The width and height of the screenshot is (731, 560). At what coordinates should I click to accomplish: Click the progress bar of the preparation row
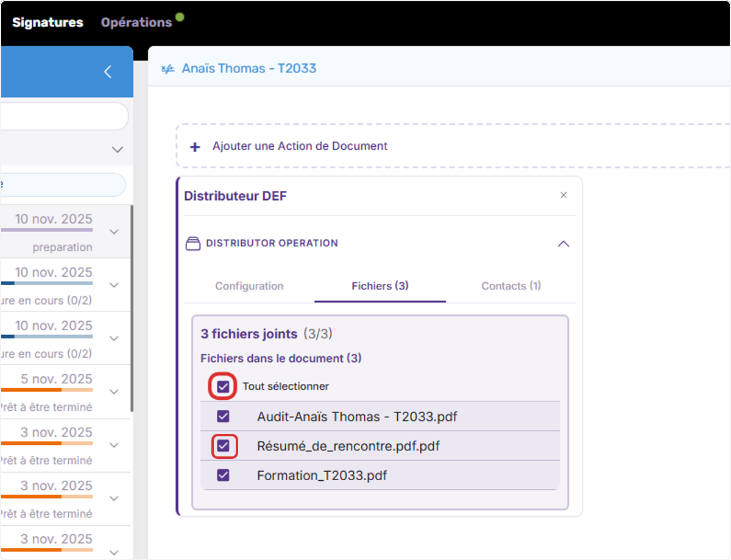coord(46,230)
